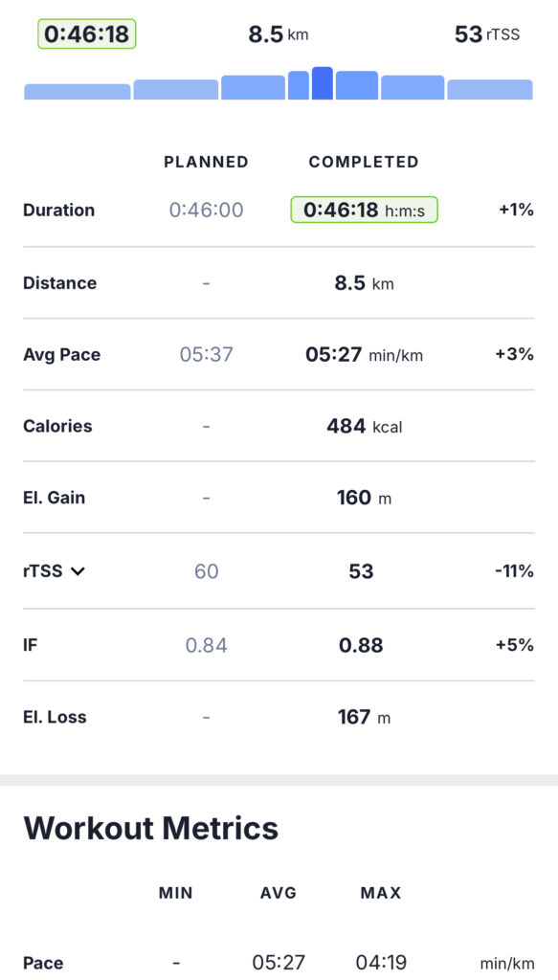Viewport: 558px width, 980px height.
Task: Click the completed El. Loss 167 m value
Action: [365, 717]
